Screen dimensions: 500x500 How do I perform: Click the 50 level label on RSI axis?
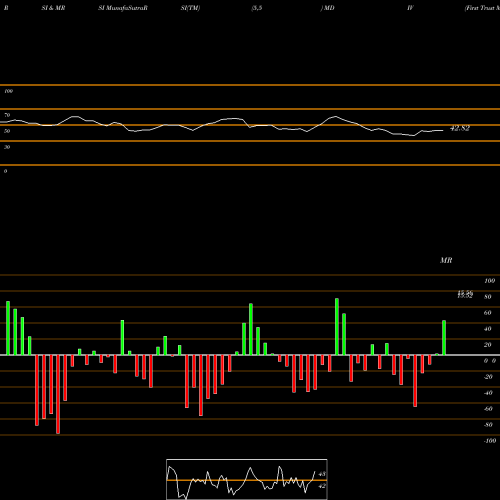[x=7, y=131]
